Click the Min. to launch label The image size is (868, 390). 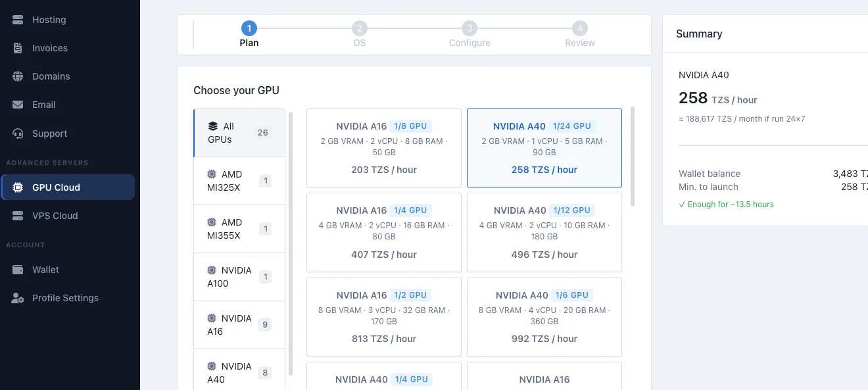(708, 187)
